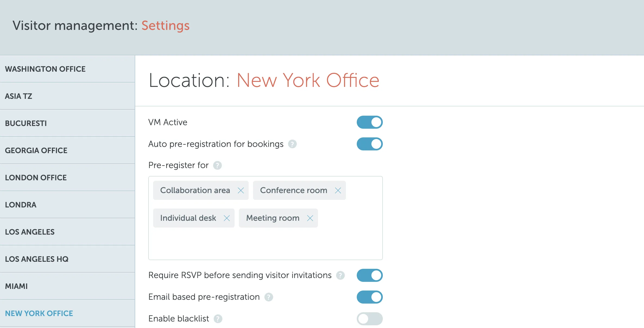Toggle Require RSVP before sending visitor invitations

click(370, 275)
